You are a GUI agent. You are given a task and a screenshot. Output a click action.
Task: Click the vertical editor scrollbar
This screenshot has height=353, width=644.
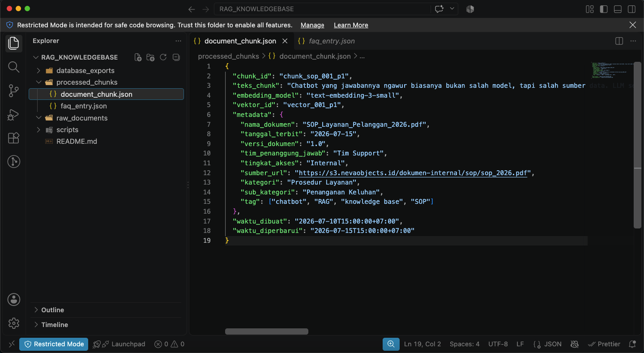pyautogui.click(x=638, y=145)
